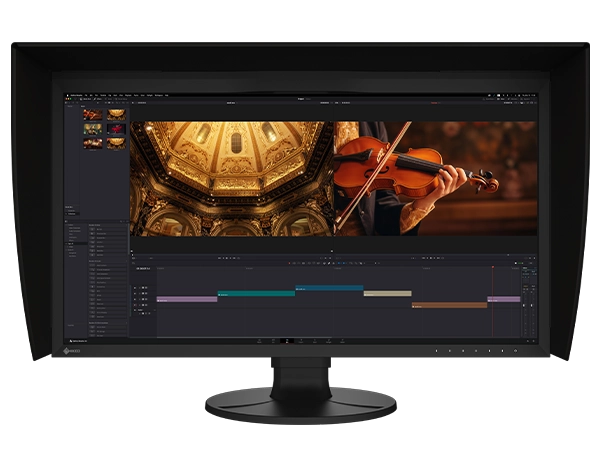Play timeline viewer in reverse

(427, 258)
